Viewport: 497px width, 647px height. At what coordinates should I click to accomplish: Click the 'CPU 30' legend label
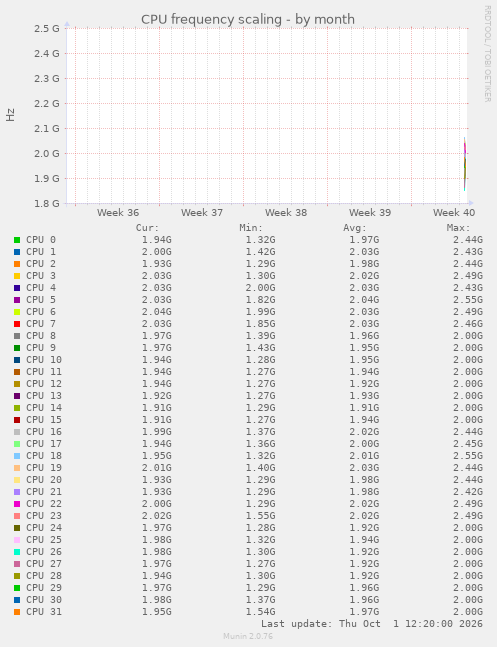[44, 600]
